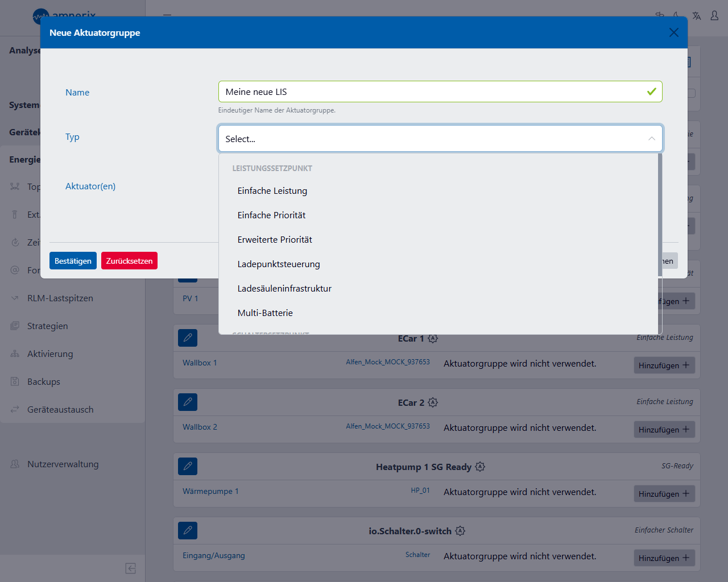Click the gear icon beside ECar 2
This screenshot has height=582, width=728.
pos(433,403)
